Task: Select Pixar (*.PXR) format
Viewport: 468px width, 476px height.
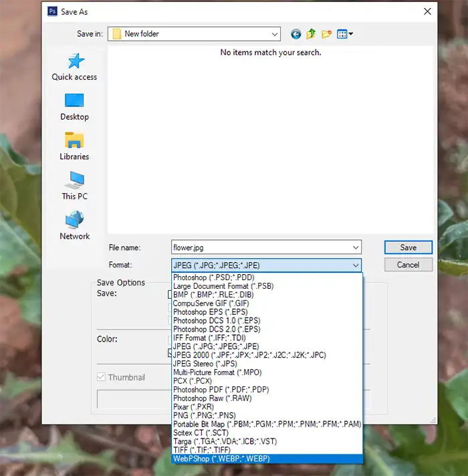Action: [267, 406]
